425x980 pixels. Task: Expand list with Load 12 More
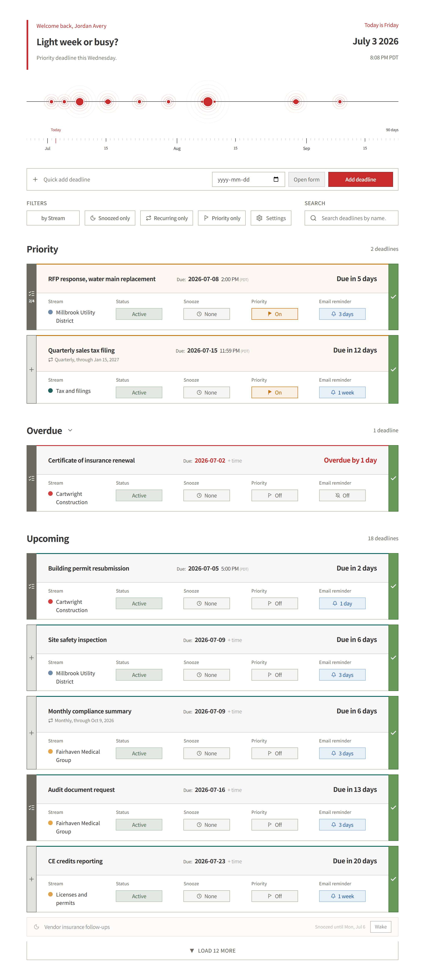(212, 951)
